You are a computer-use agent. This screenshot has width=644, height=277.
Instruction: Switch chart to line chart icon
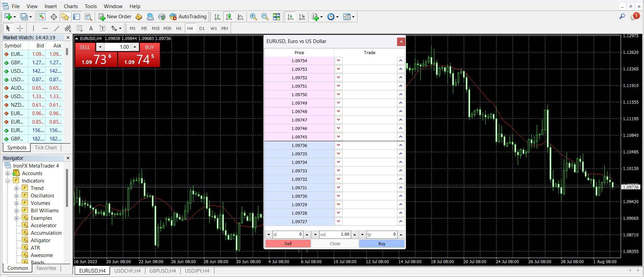(240, 17)
